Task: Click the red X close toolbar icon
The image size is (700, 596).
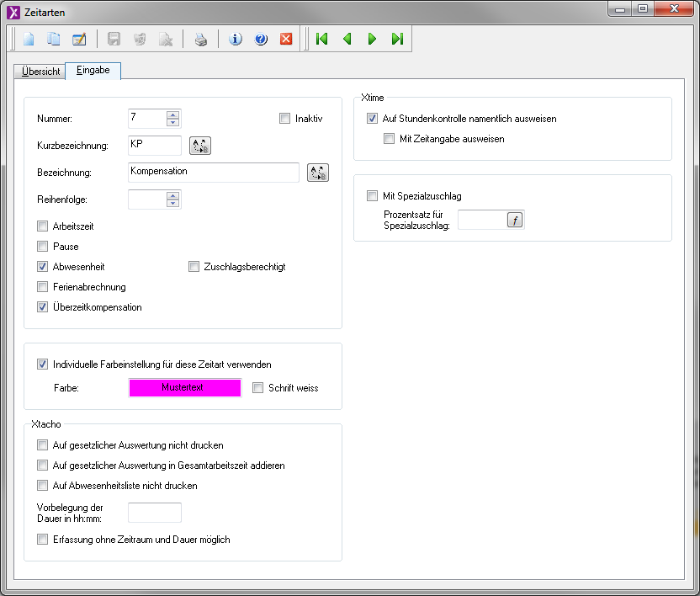Action: 286,39
